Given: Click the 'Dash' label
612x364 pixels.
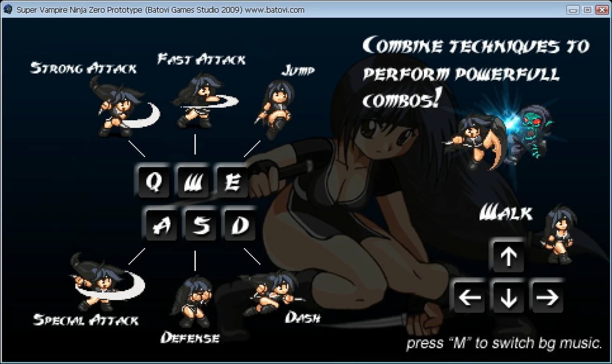Looking at the screenshot, I should 303,317.
